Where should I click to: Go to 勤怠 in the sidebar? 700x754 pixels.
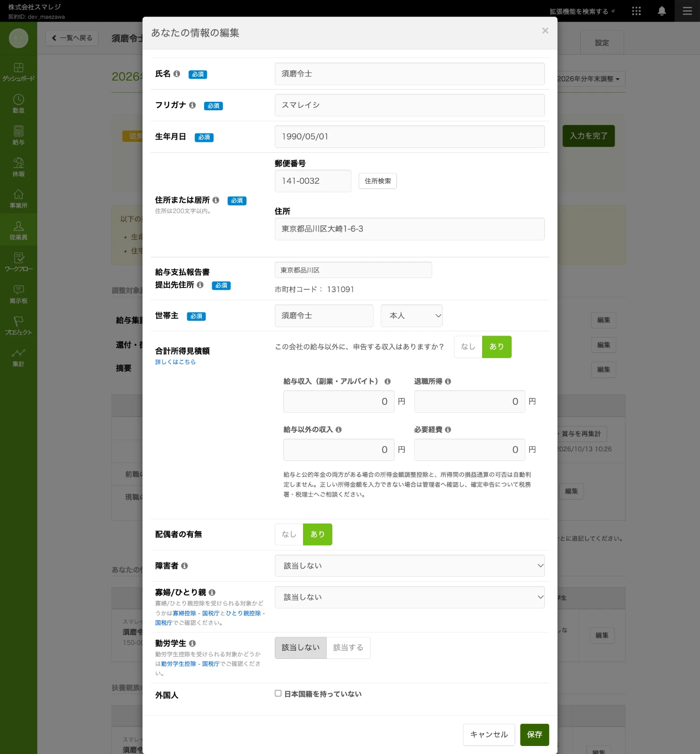(x=18, y=104)
